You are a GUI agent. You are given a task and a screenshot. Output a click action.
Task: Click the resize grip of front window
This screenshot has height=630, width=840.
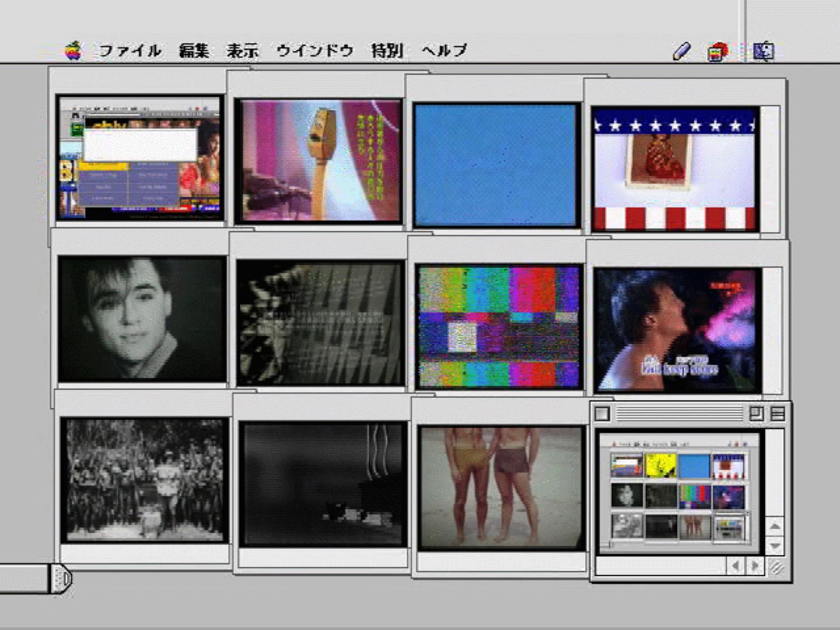click(777, 567)
